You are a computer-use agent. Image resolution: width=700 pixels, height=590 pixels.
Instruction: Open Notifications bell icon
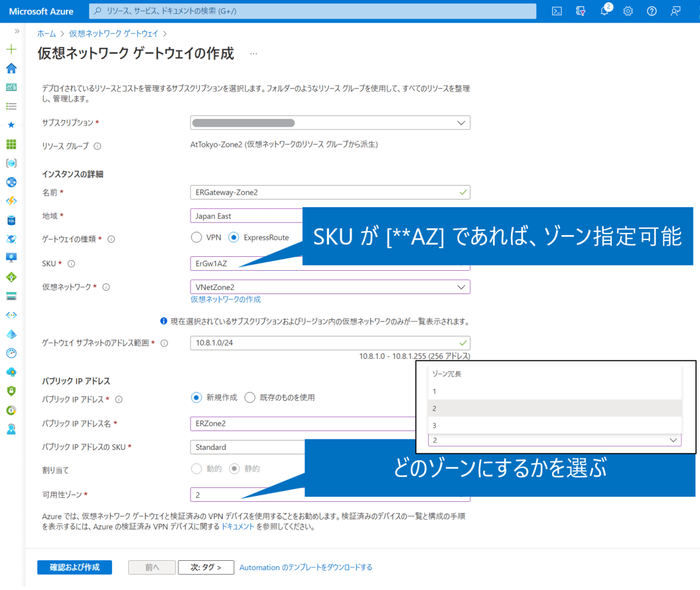pos(605,11)
